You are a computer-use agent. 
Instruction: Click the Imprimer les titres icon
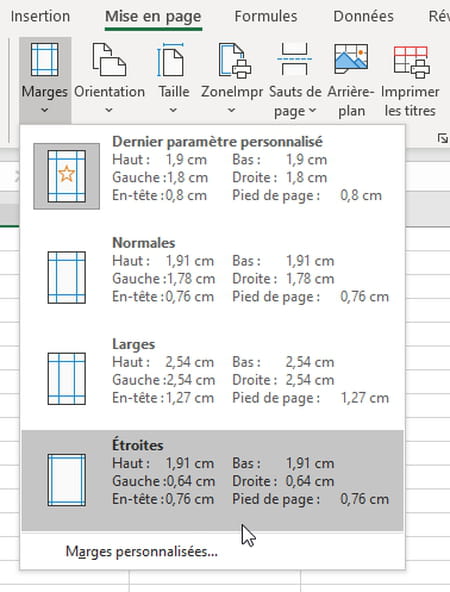click(x=411, y=62)
